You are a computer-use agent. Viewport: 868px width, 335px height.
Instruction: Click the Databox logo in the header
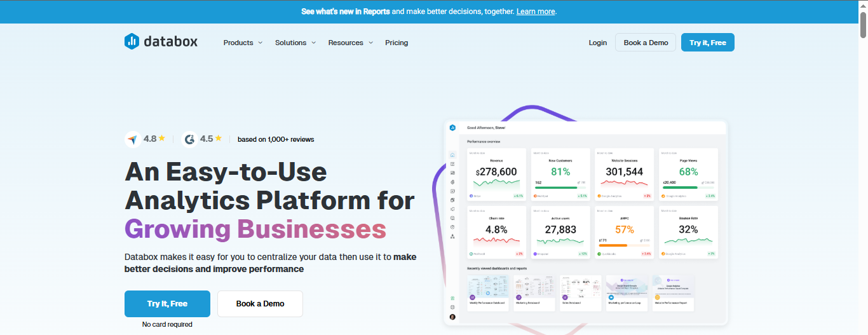pos(161,42)
